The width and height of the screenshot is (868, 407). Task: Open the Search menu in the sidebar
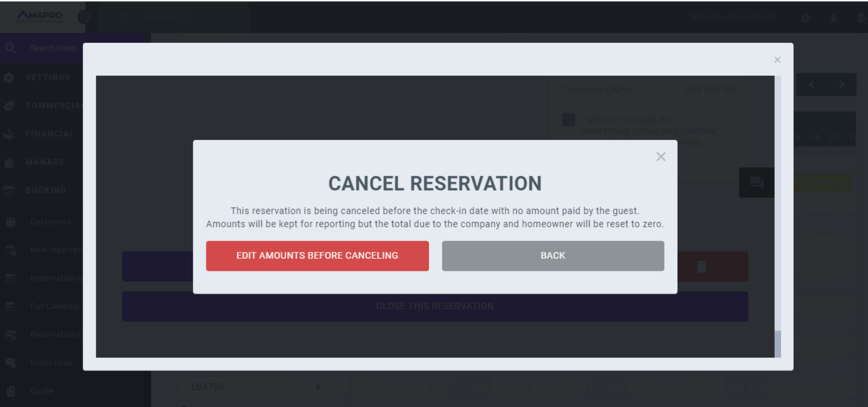click(x=10, y=47)
